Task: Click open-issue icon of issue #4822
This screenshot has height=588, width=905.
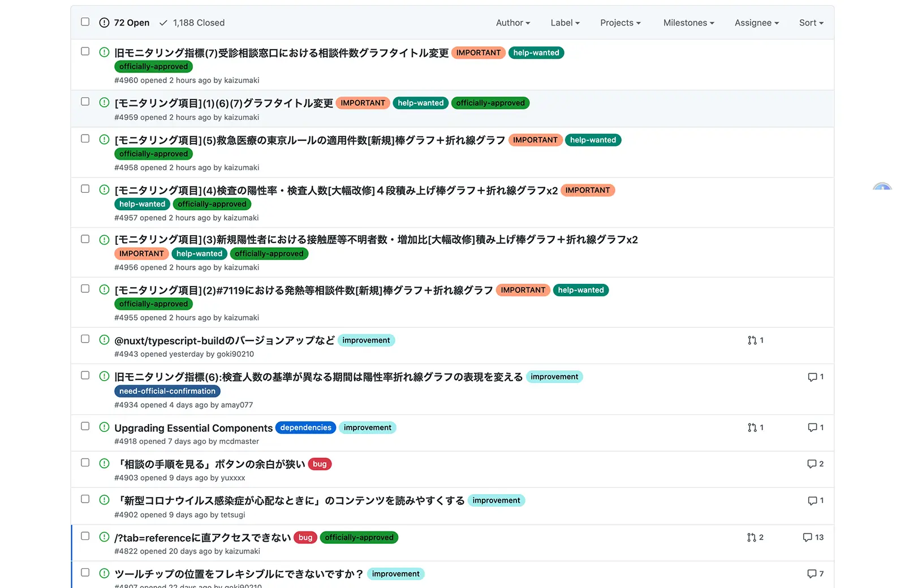Action: coord(104,537)
